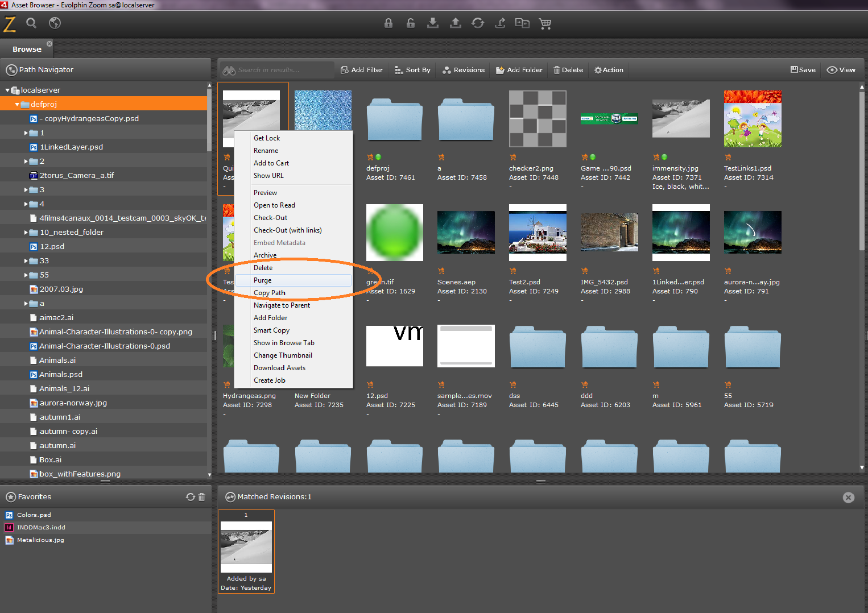Image resolution: width=868 pixels, height=613 pixels.
Task: Click the sync refresh icon in top toolbar
Action: [x=478, y=23]
